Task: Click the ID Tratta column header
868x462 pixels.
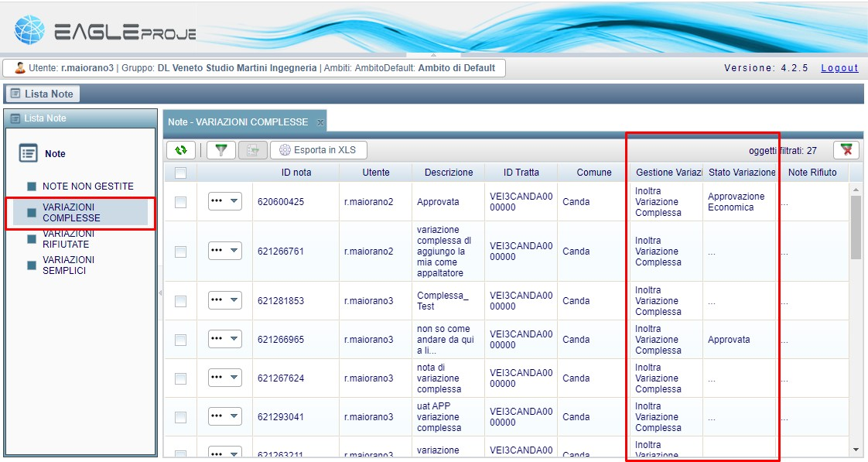Action: 521,173
